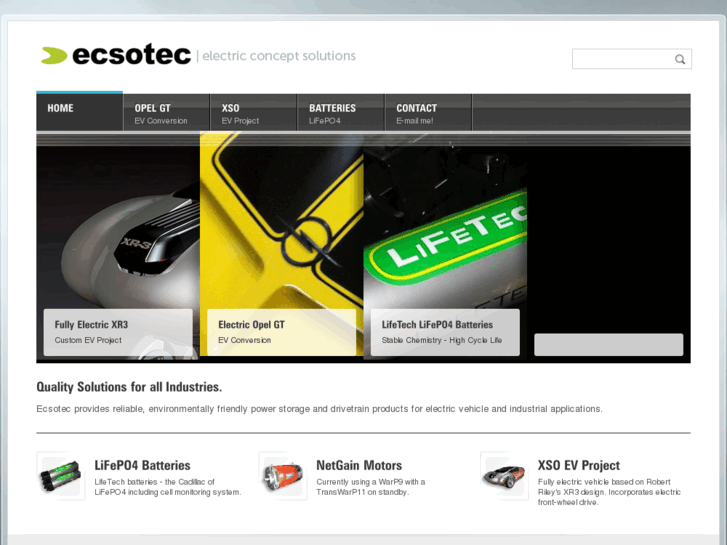
Task: Click the ecsotec logo
Action: click(x=116, y=55)
